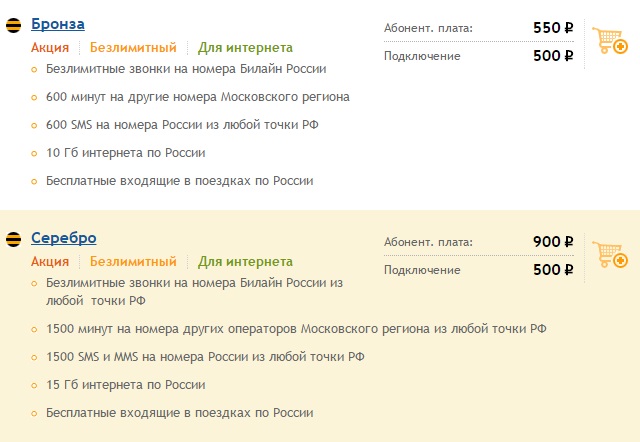
Task: Click '1500 SMS и MMS' list item
Action: pyautogui.click(x=205, y=357)
